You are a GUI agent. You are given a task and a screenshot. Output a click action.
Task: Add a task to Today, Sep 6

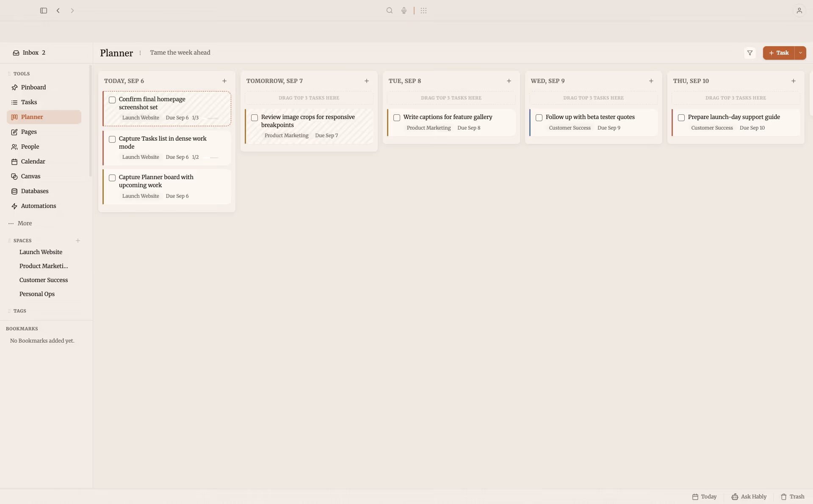tap(224, 81)
